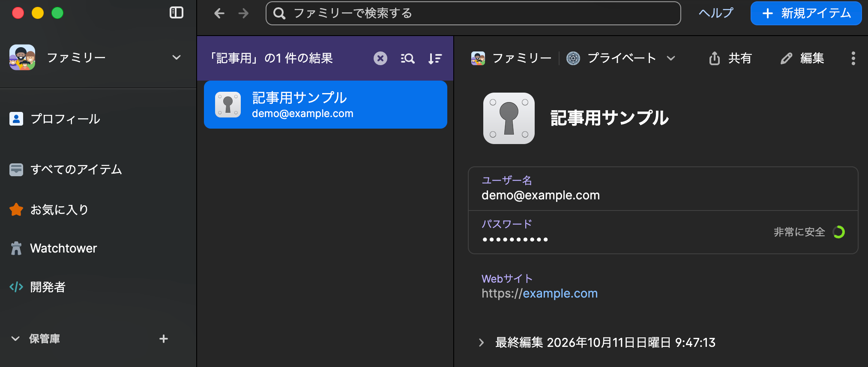This screenshot has width=868, height=367.
Task: Share the item with 共有 button
Action: (730, 58)
